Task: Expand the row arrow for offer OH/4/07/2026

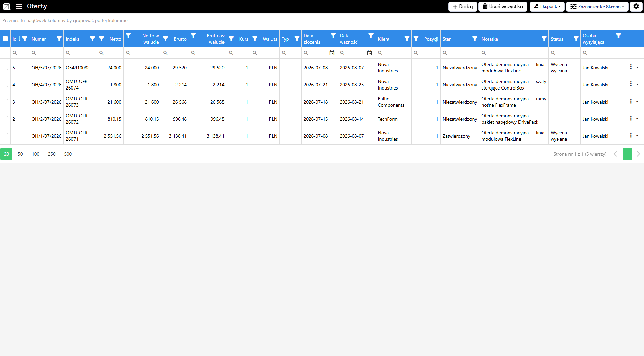Action: point(637,84)
